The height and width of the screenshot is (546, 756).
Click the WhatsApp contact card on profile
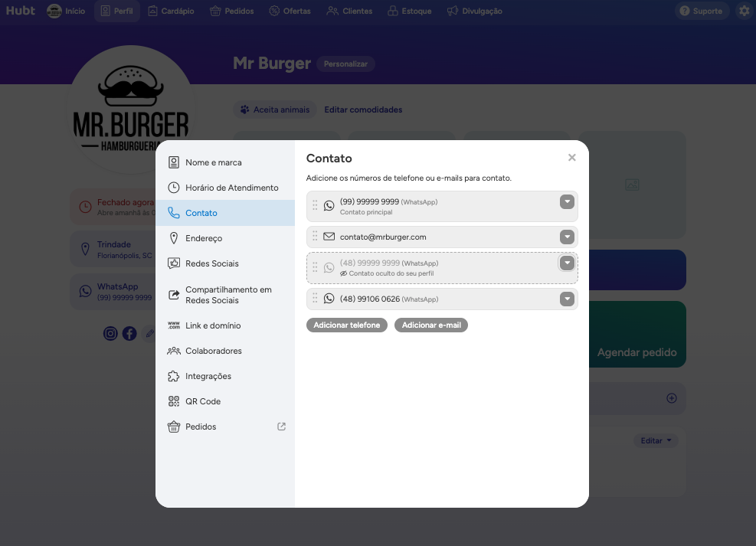[x=113, y=292]
